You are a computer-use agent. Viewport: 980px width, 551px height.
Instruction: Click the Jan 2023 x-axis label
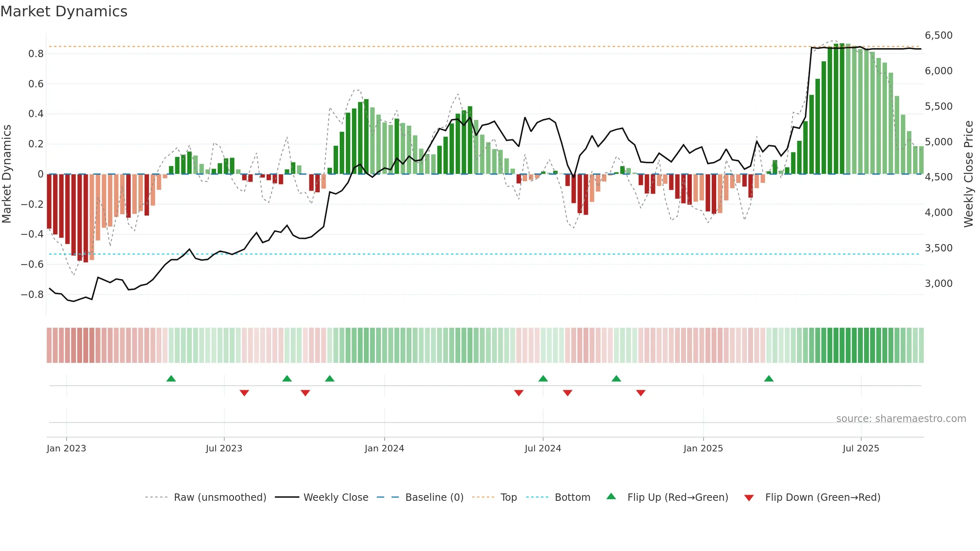(67, 448)
